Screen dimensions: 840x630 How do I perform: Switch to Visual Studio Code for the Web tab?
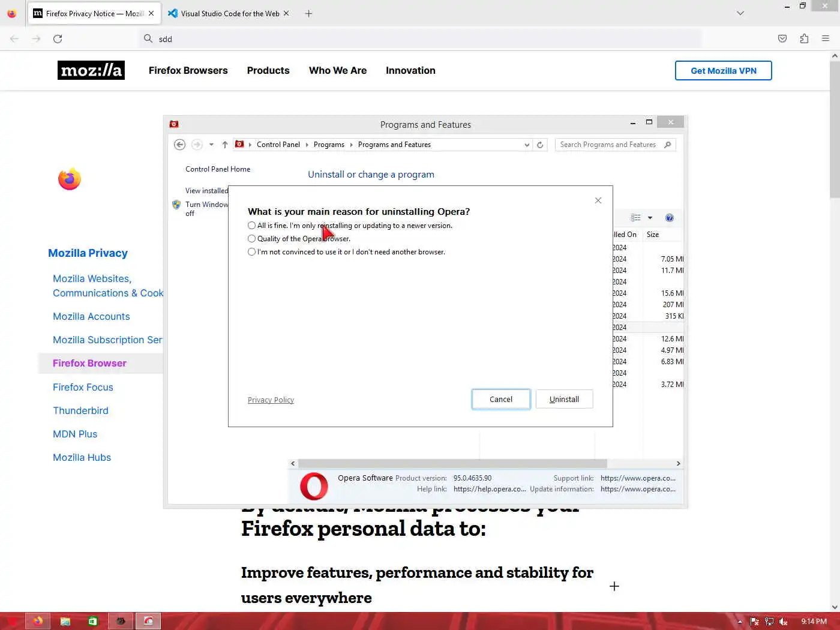pyautogui.click(x=230, y=13)
